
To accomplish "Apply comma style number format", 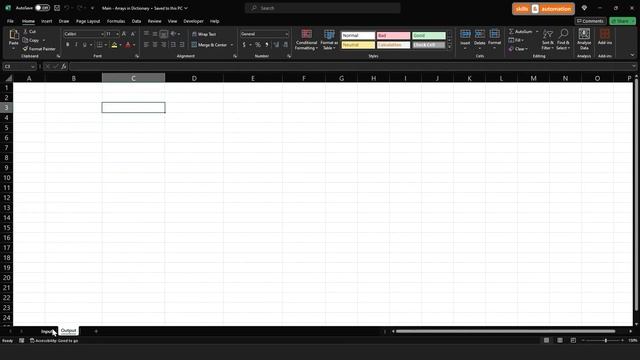I will [x=267, y=45].
